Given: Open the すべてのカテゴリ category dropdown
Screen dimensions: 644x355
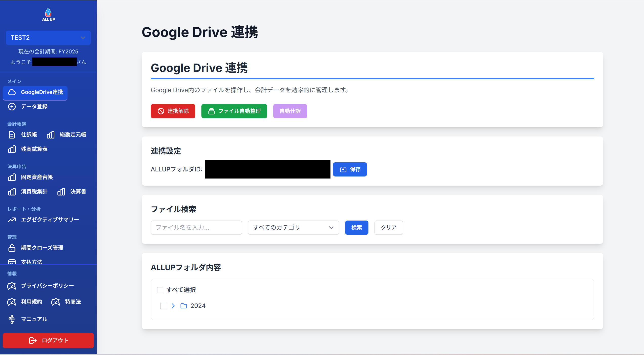Looking at the screenshot, I should click(293, 228).
